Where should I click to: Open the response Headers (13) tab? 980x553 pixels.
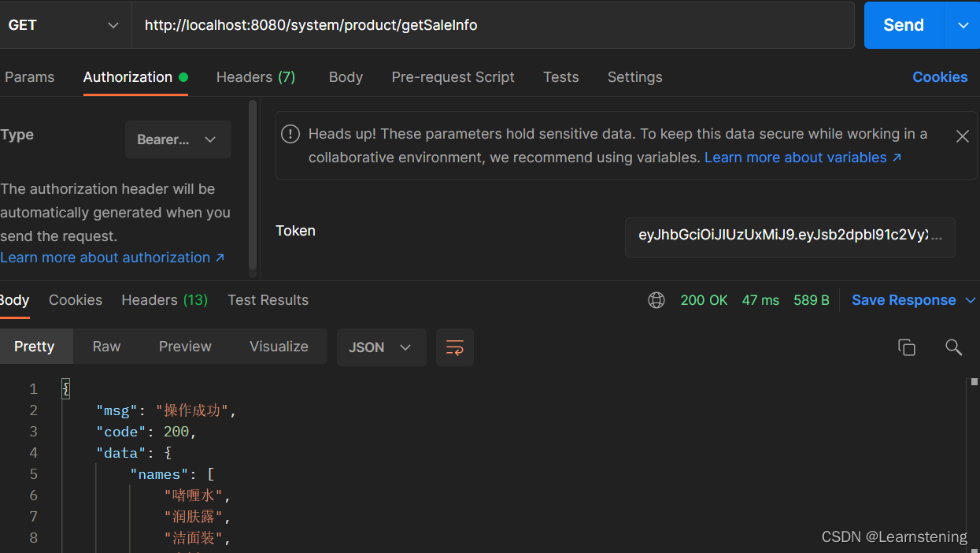pyautogui.click(x=165, y=300)
